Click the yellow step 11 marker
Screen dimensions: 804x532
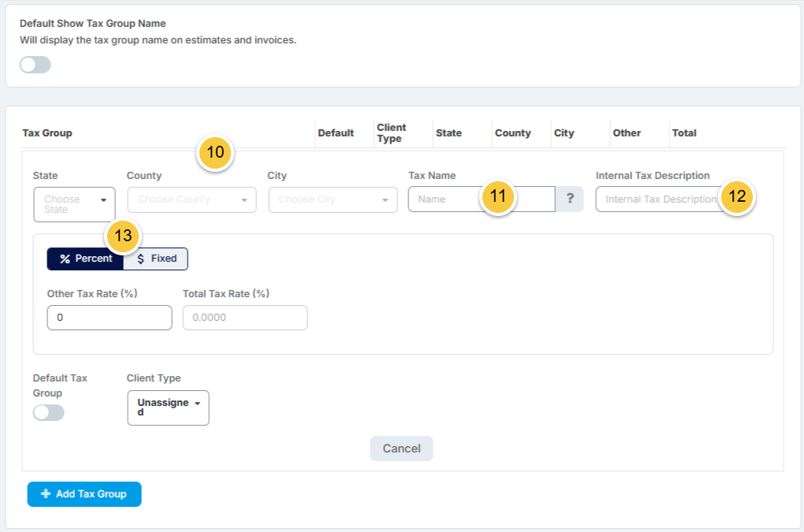[x=498, y=196]
